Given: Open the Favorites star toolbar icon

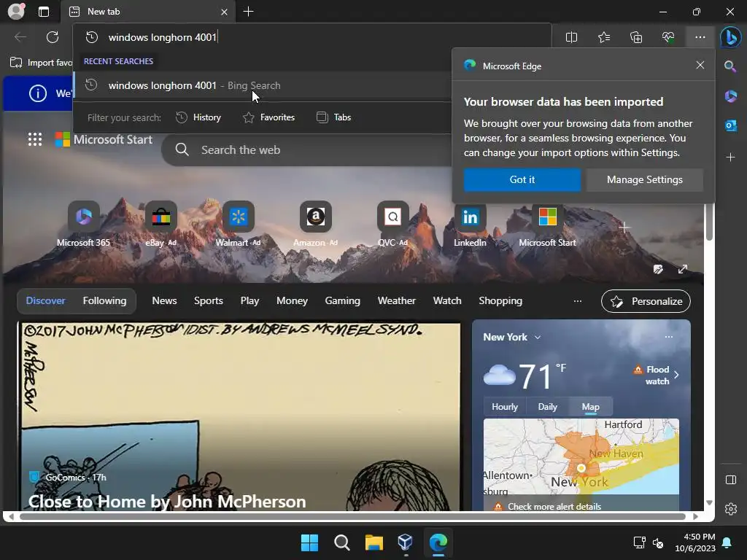Looking at the screenshot, I should pyautogui.click(x=603, y=37).
